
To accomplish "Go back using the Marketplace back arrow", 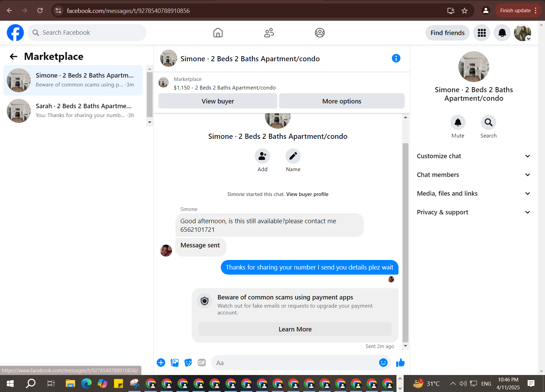I will click(14, 56).
